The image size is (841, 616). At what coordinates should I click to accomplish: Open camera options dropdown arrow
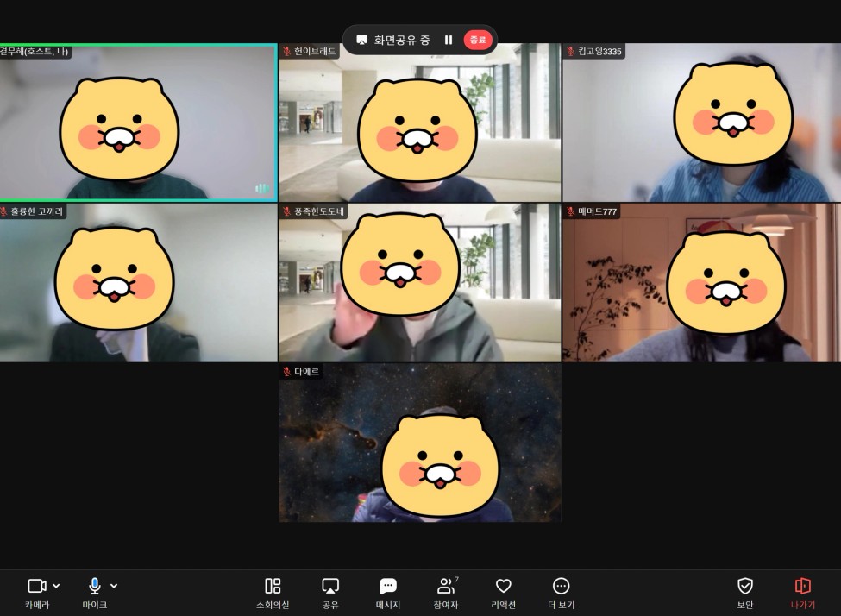point(56,586)
